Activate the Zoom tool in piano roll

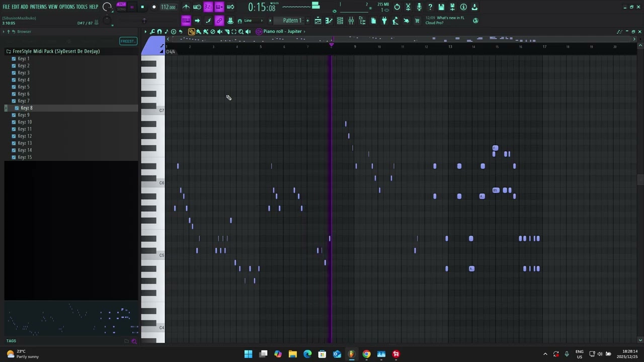pyautogui.click(x=241, y=32)
